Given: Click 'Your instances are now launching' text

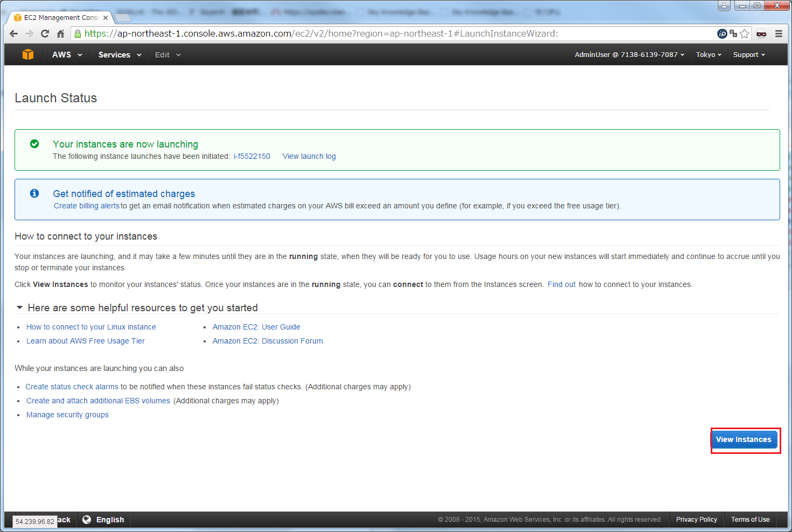Looking at the screenshot, I should pyautogui.click(x=125, y=144).
